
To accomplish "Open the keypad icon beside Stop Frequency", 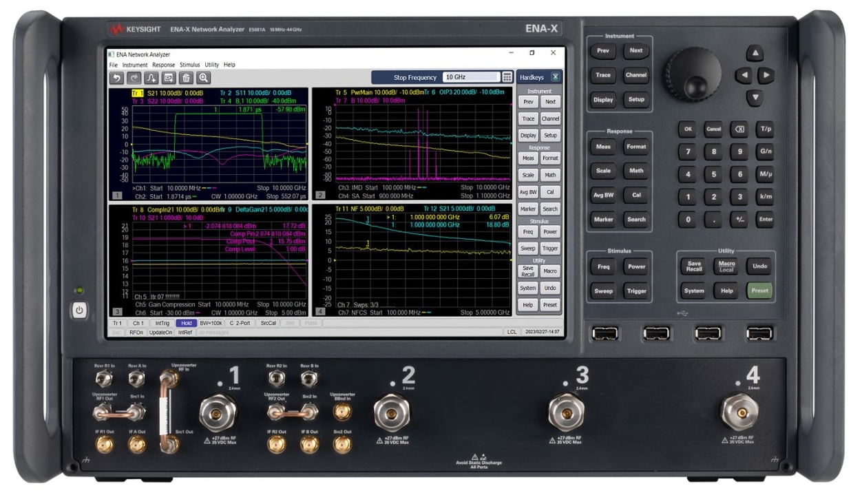I will 507,77.
